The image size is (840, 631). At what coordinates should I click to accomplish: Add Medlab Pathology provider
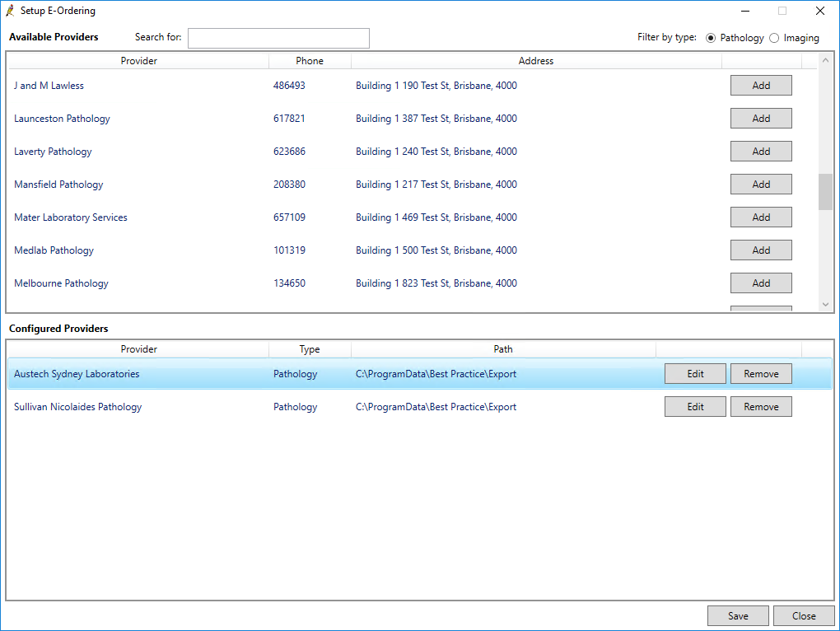(x=761, y=250)
